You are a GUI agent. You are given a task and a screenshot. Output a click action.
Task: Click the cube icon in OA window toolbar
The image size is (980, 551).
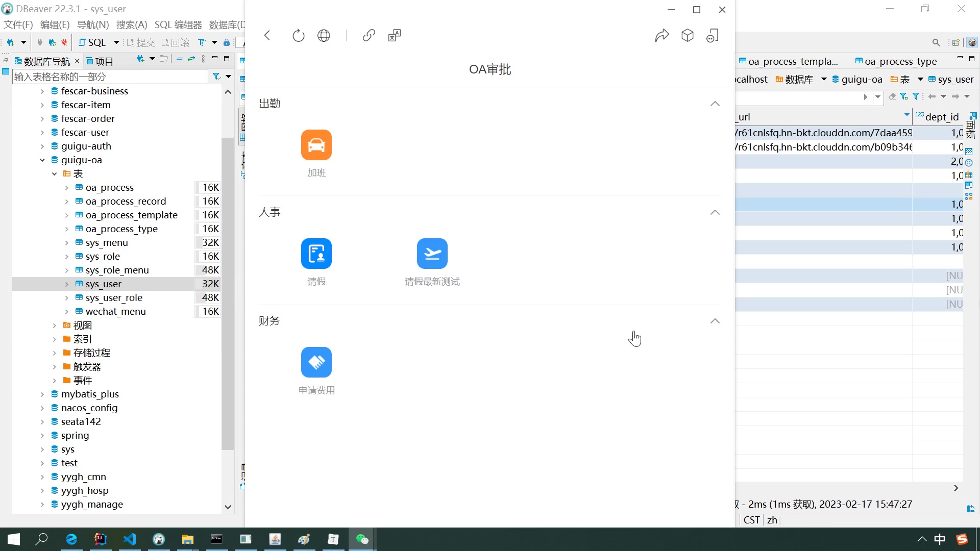[688, 35]
